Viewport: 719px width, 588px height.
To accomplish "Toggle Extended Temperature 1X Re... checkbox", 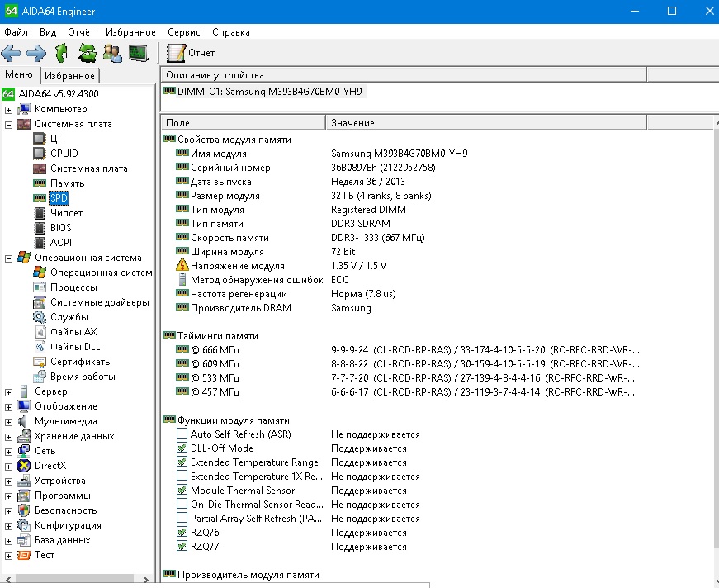I will [182, 476].
